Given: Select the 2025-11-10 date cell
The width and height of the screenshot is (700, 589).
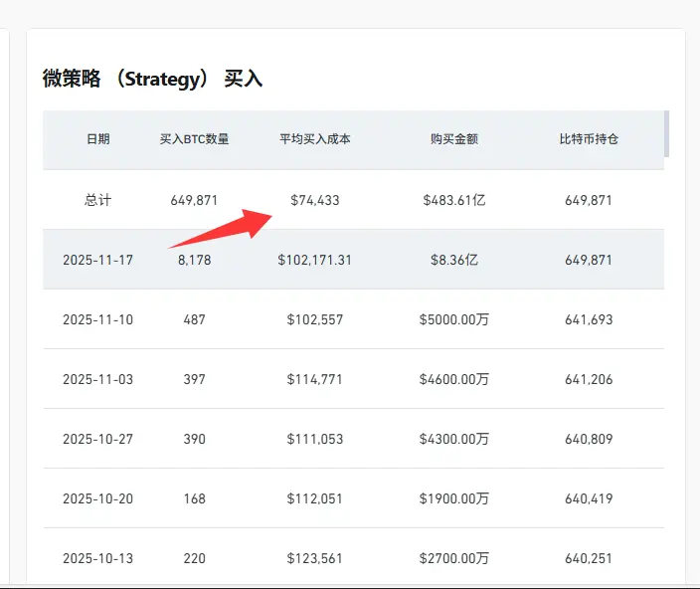Looking at the screenshot, I should 97,319.
